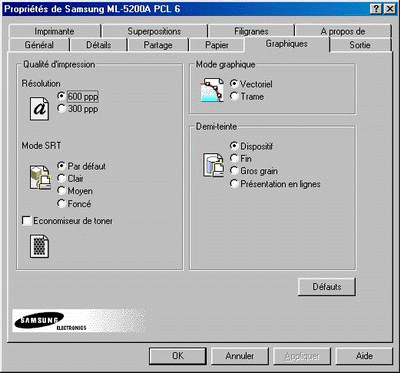Click the toner saver dotted page icon
This screenshot has height=373, width=400.
40,246
